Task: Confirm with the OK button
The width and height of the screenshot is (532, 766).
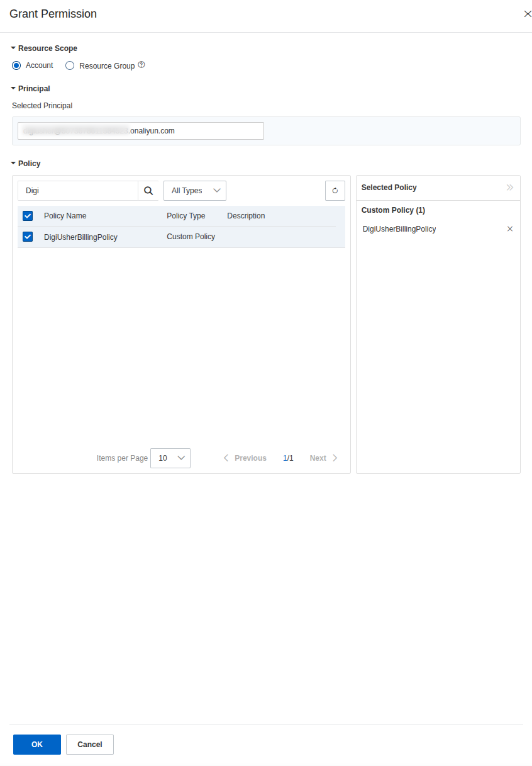Action: pyautogui.click(x=37, y=745)
